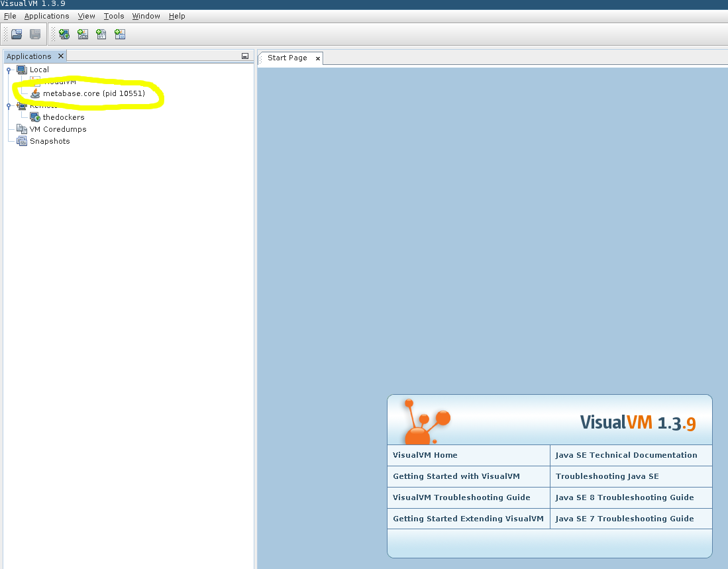Image resolution: width=728 pixels, height=569 pixels.
Task: Click the thedockers remote host icon
Action: [35, 117]
